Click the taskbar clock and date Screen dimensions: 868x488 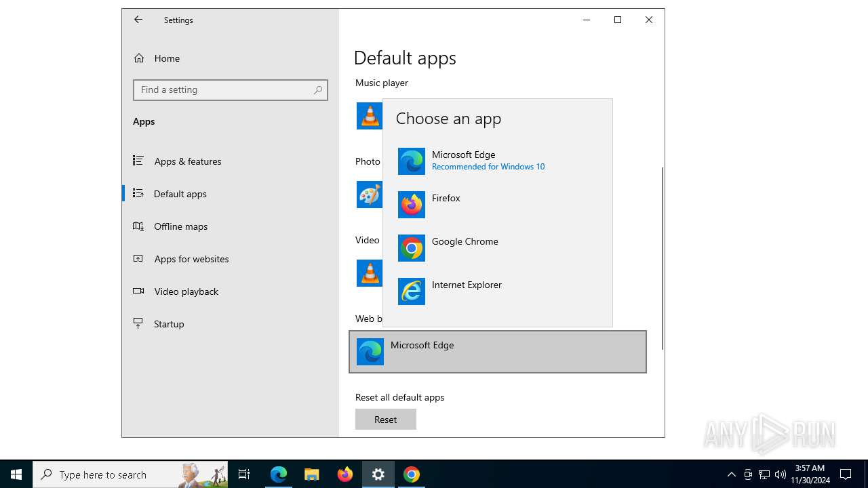pyautogui.click(x=810, y=474)
